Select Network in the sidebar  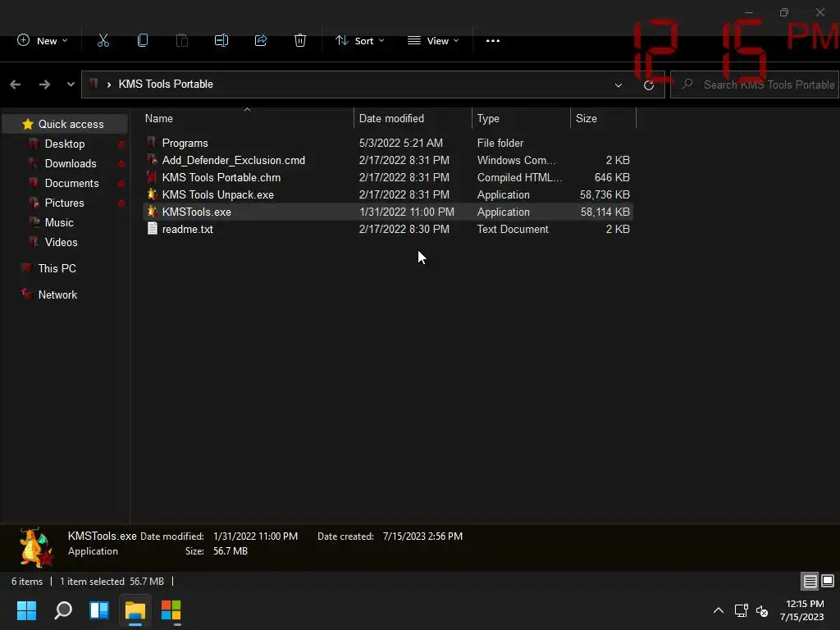[x=57, y=294]
